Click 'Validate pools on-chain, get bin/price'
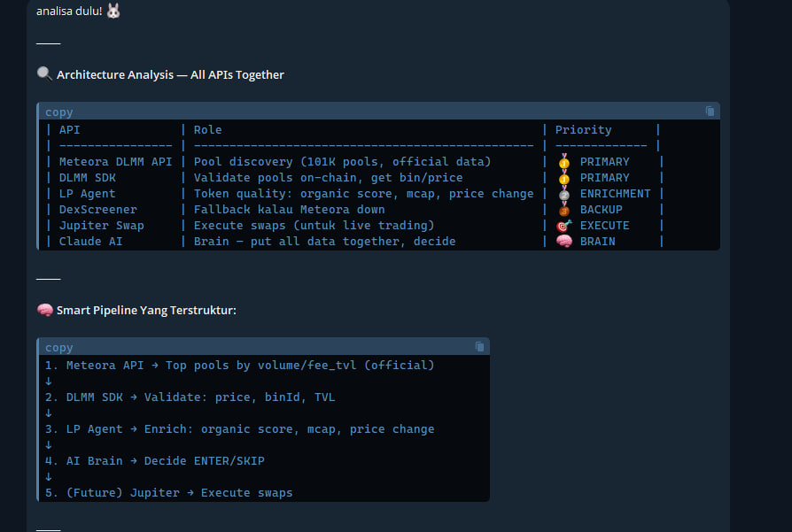Viewport: 792px width, 532px height. (329, 178)
